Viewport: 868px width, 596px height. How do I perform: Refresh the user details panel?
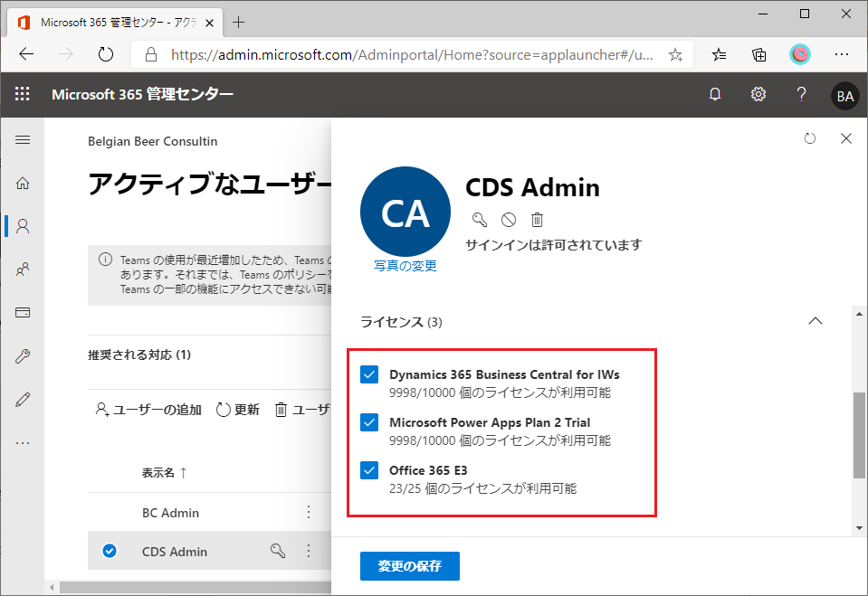810,138
